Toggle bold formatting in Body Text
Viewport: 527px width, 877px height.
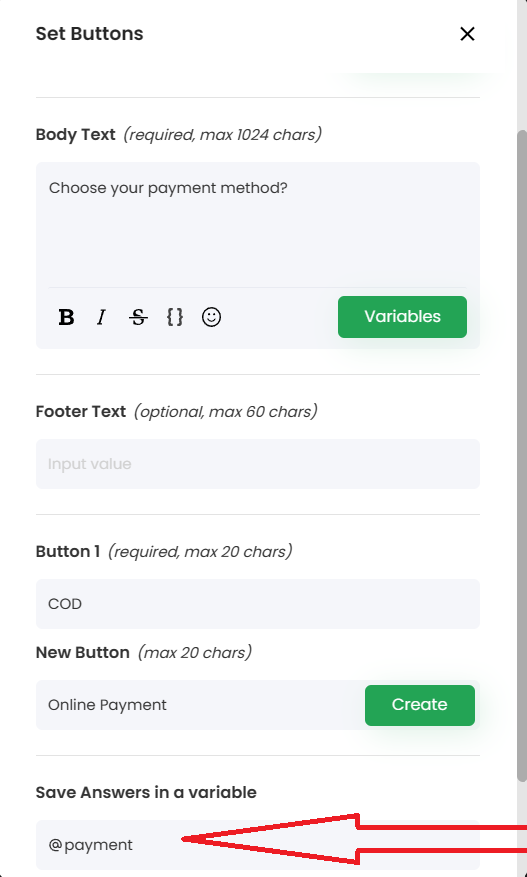click(x=67, y=317)
